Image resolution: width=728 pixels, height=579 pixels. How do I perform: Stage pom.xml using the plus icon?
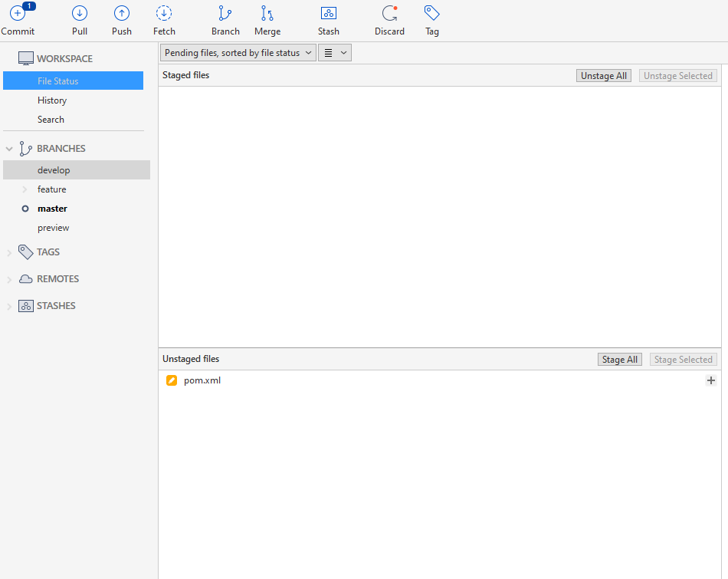[x=711, y=380]
